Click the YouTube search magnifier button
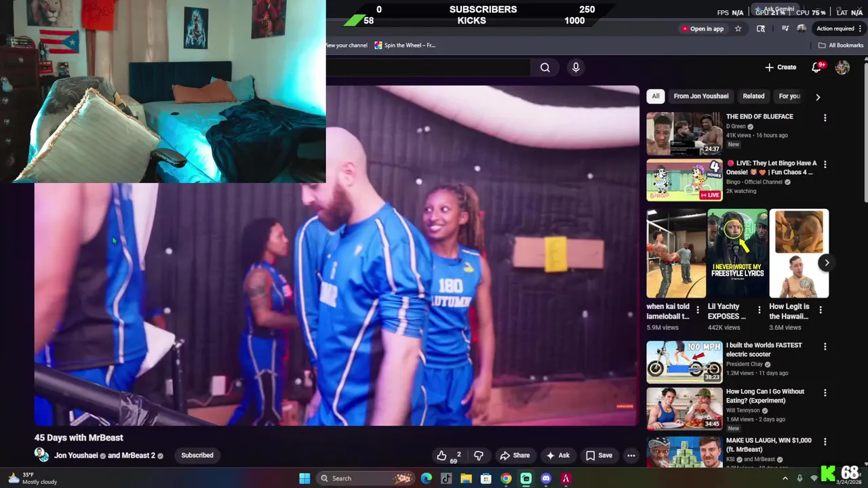The height and width of the screenshot is (488, 868). (x=545, y=67)
